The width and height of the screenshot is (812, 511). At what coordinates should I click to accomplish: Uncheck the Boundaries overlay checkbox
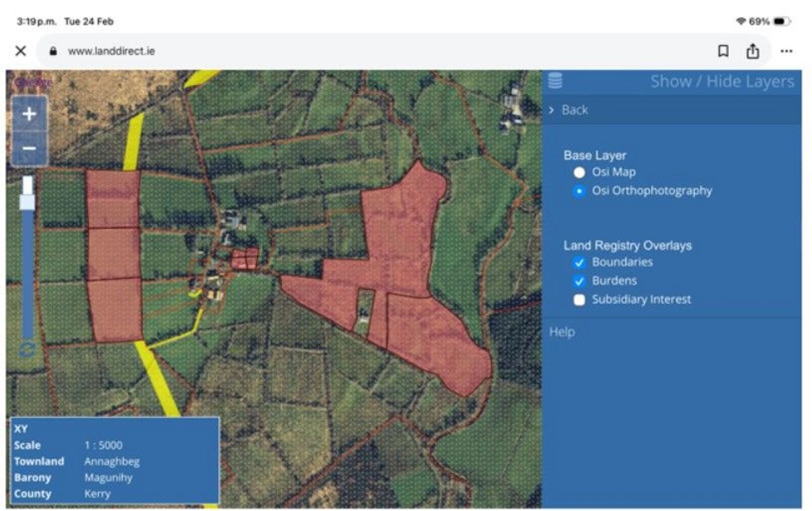click(x=579, y=262)
